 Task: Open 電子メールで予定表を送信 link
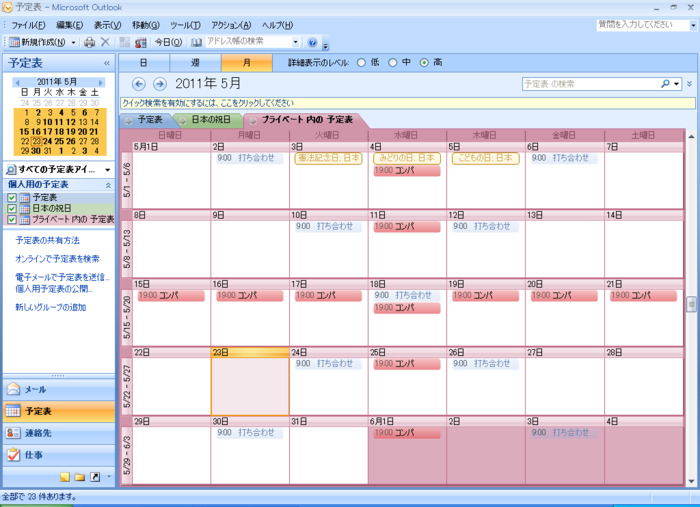(x=62, y=277)
